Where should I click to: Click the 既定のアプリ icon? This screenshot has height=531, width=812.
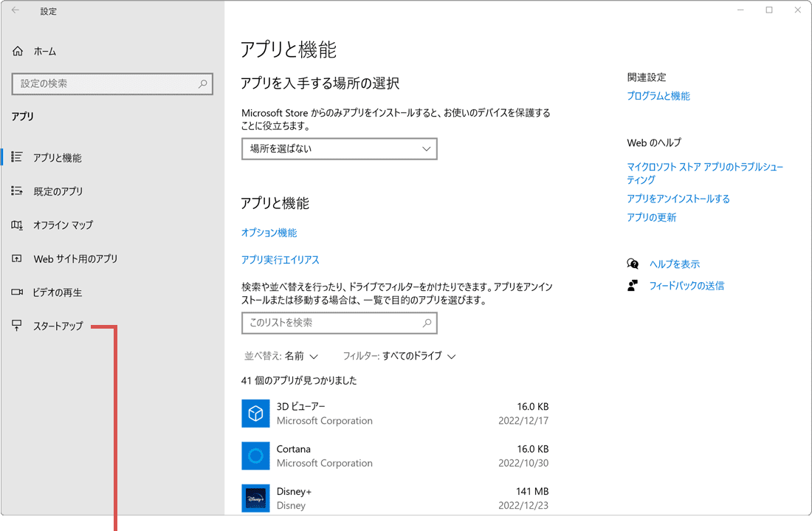(17, 191)
